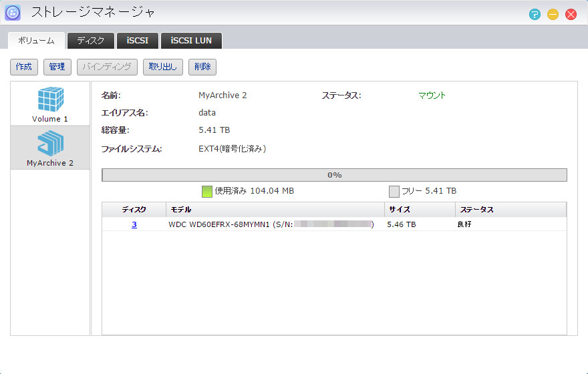Click the EXT4(暗号化済み) filesystem value

coord(232,149)
